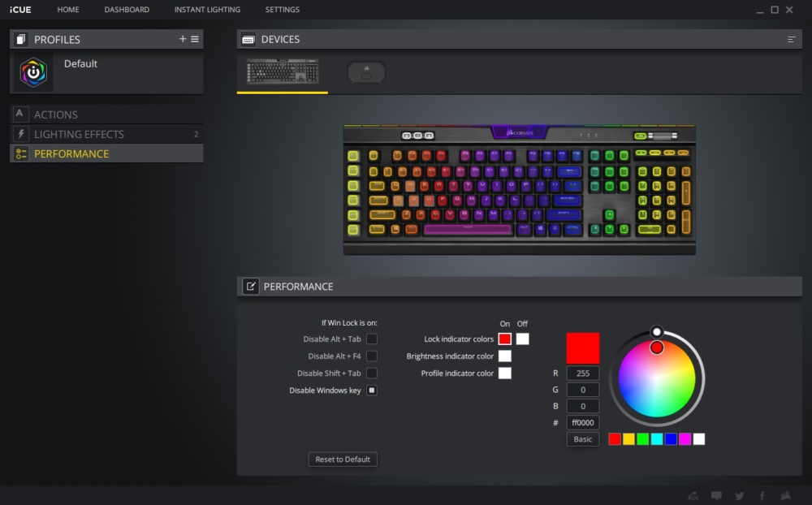Open the chat bubble icon in footer
This screenshot has width=812, height=505.
click(x=717, y=496)
